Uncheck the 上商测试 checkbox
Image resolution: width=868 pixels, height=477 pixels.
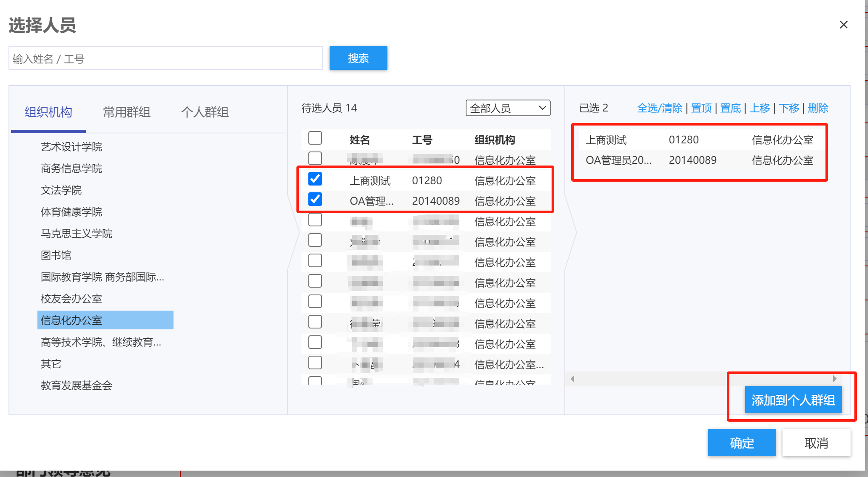315,179
